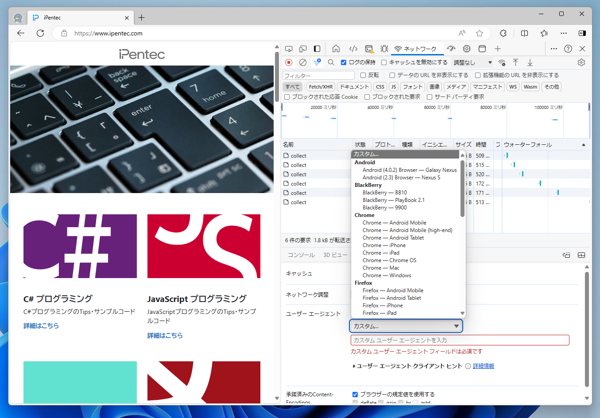This screenshot has height=418, width=600.
Task: Open network settings gear icon
Action: (x=581, y=62)
